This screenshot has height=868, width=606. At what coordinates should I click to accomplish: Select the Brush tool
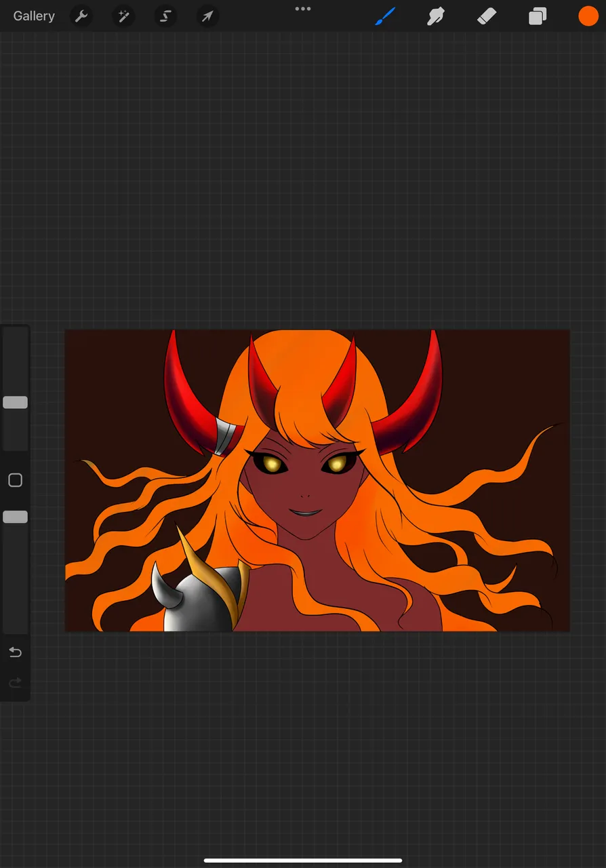(384, 16)
